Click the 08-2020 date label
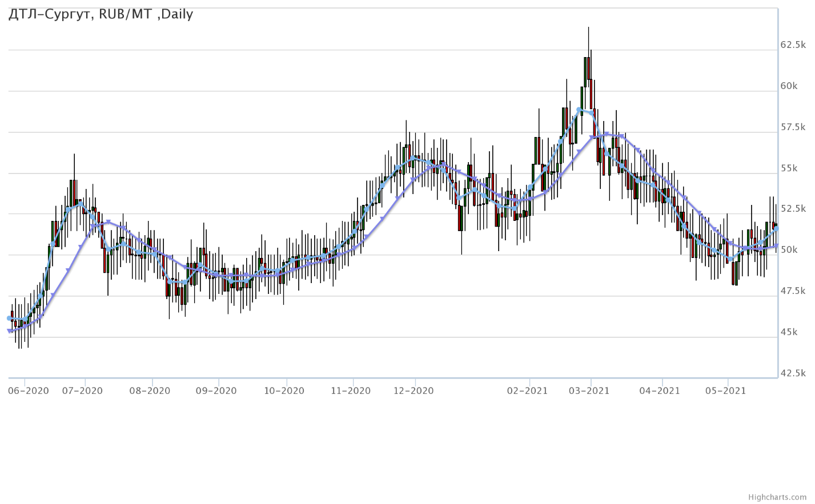The height and width of the screenshot is (504, 815). tap(150, 391)
